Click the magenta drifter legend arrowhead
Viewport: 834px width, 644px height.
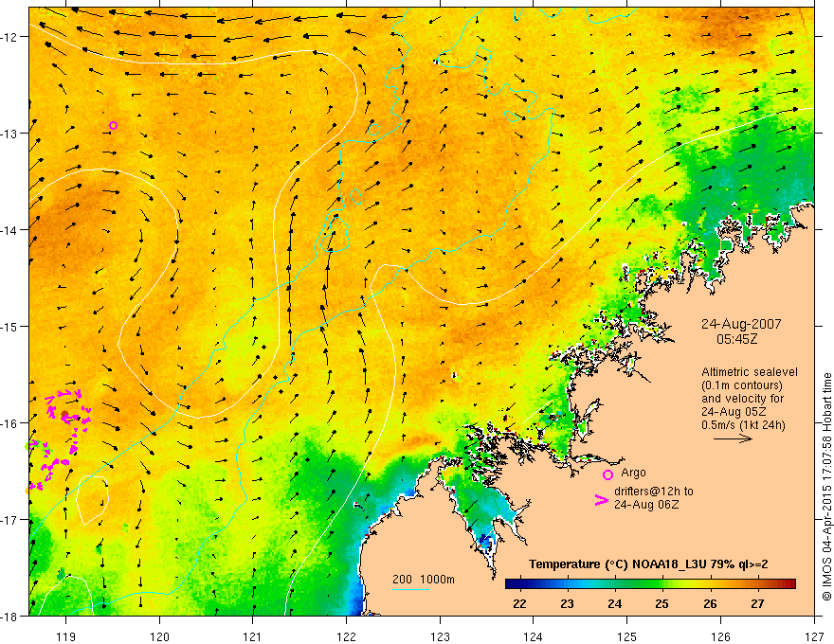(x=602, y=500)
